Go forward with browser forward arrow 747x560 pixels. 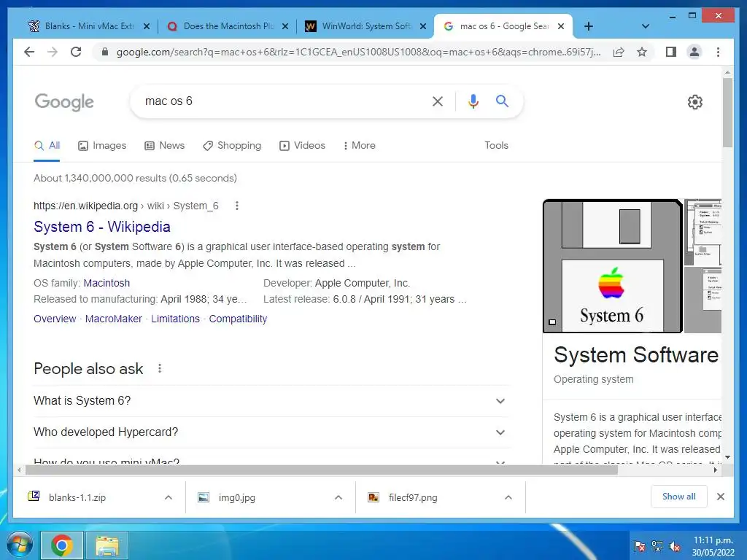(x=53, y=52)
